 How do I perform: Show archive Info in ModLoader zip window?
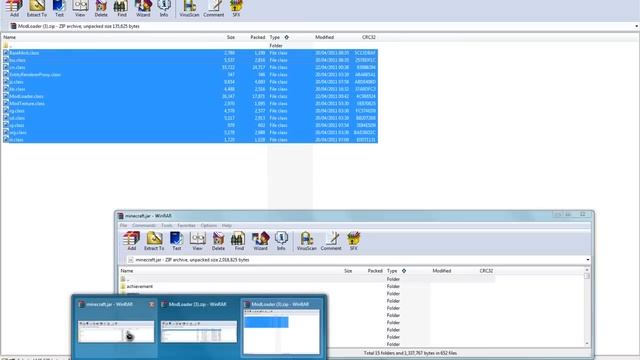(164, 8)
